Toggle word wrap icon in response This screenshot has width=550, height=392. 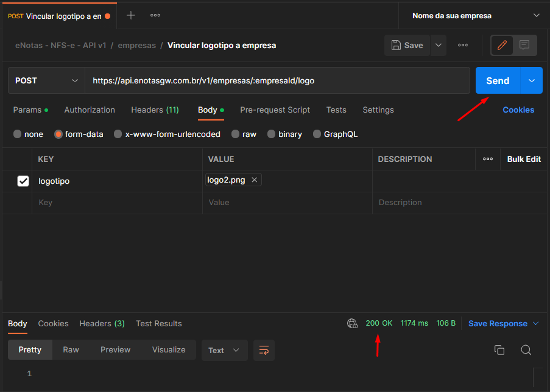[264, 350]
